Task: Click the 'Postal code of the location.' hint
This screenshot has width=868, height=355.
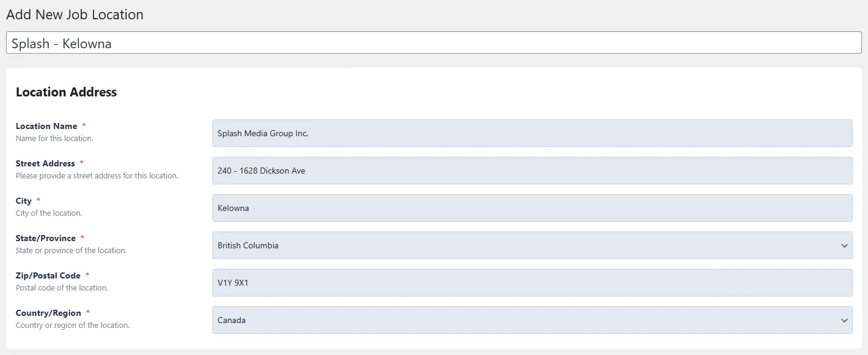Action: coord(61,288)
